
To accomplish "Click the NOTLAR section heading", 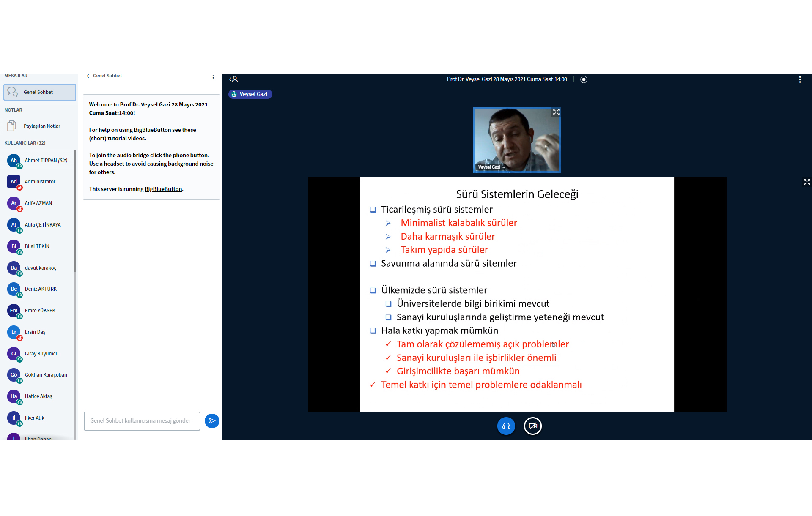I will 14,110.
